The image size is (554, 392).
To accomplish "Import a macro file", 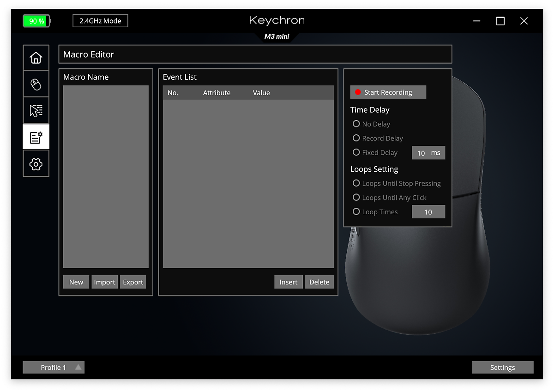I will 104,282.
